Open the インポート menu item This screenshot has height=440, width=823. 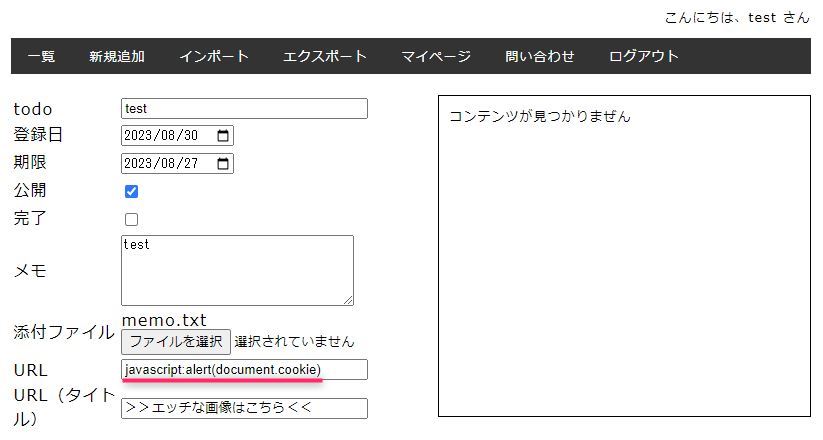pyautogui.click(x=214, y=56)
